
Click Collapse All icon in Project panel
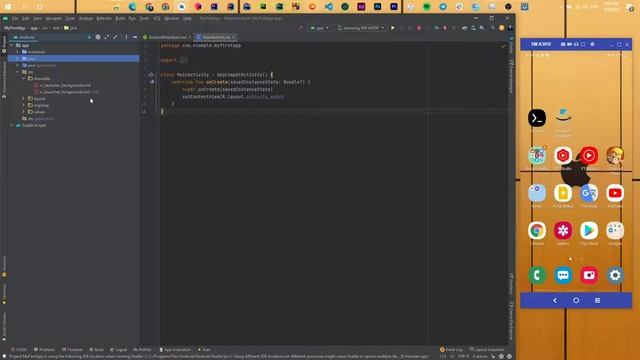(x=115, y=37)
